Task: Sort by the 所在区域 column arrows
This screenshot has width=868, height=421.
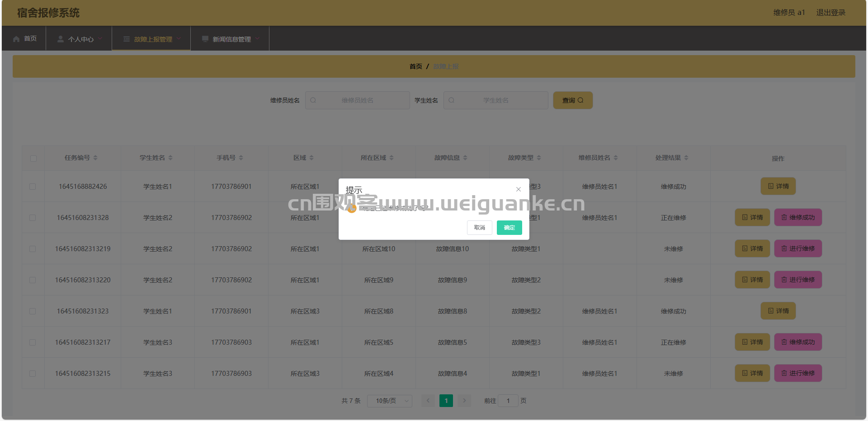Action: (x=392, y=158)
